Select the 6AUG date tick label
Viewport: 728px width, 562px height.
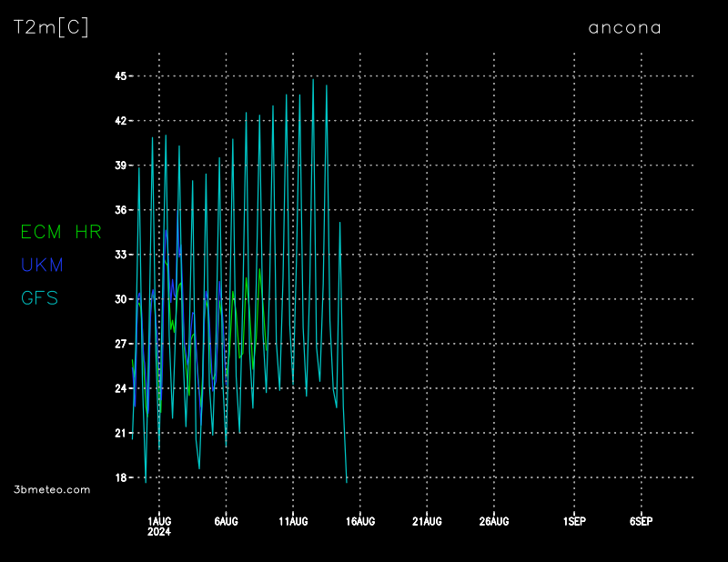coord(226,521)
